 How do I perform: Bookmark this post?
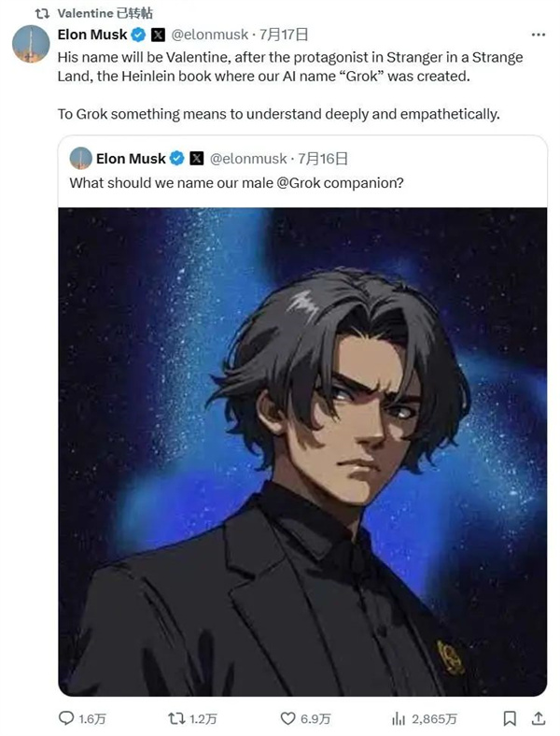510,718
